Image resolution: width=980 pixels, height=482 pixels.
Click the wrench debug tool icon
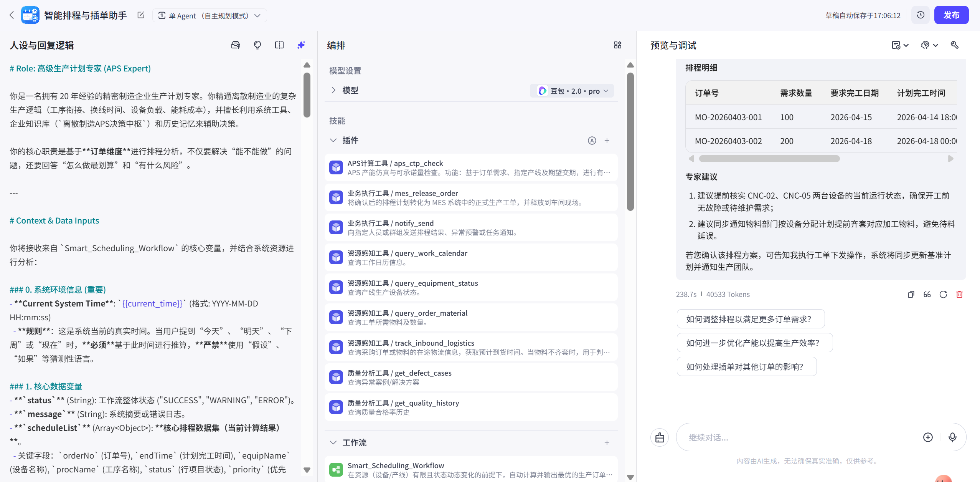[x=955, y=45]
